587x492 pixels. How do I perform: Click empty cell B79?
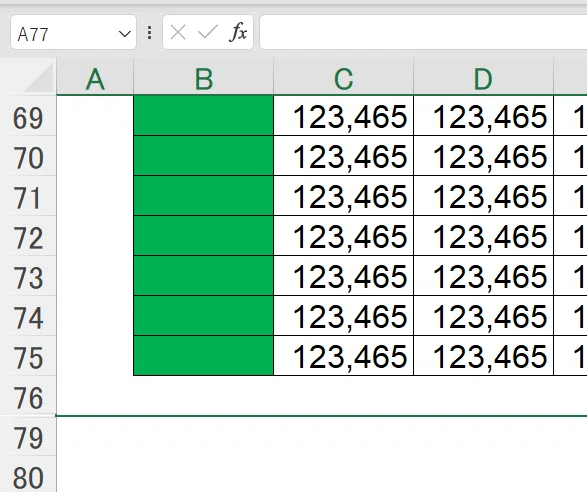click(204, 436)
